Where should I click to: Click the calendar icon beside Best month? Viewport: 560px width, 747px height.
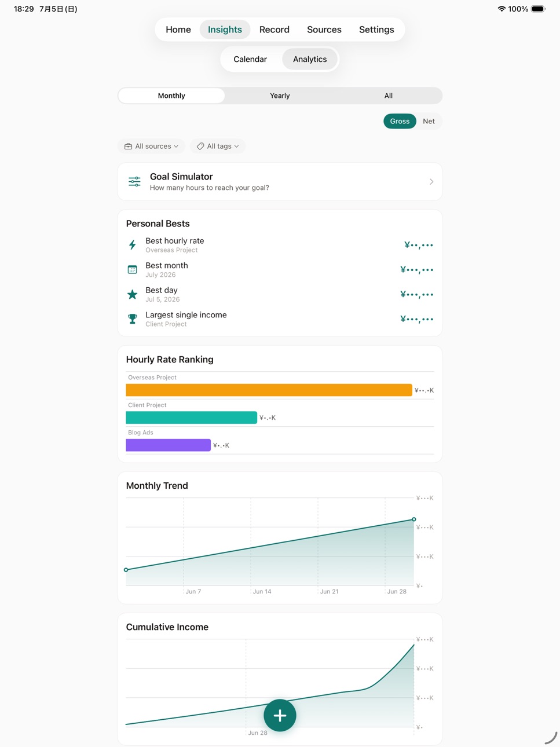click(x=132, y=269)
